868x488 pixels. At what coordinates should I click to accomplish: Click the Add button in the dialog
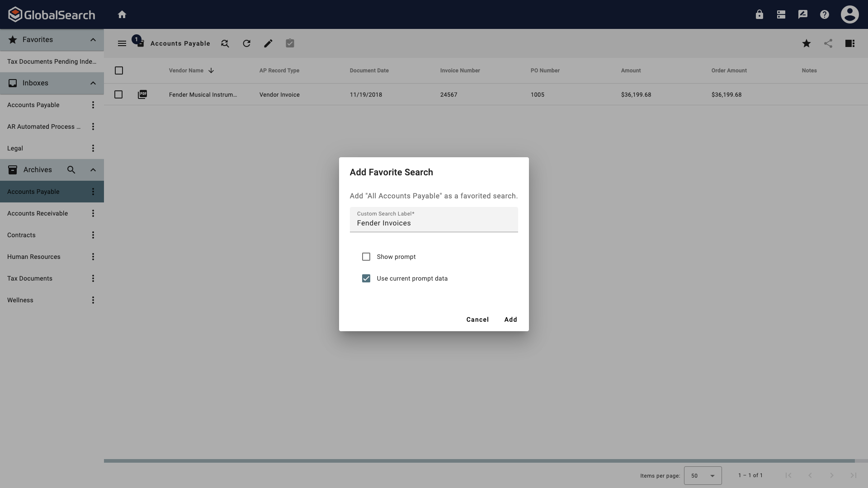510,319
